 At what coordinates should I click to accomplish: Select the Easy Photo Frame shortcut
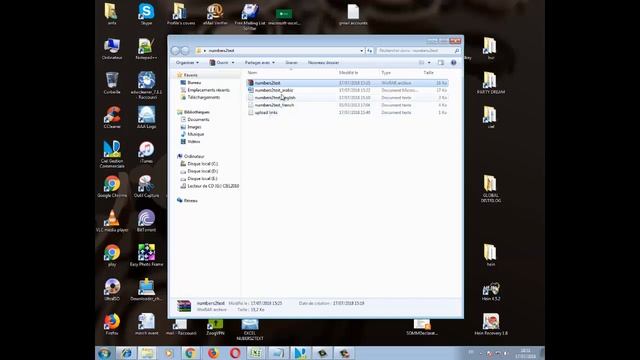(x=146, y=256)
